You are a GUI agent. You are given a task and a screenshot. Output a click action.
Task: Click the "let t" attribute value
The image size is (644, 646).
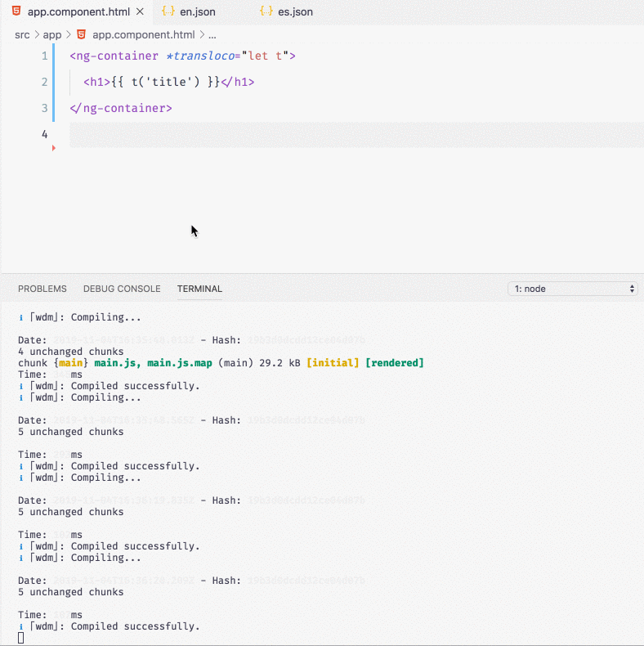pyautogui.click(x=265, y=56)
